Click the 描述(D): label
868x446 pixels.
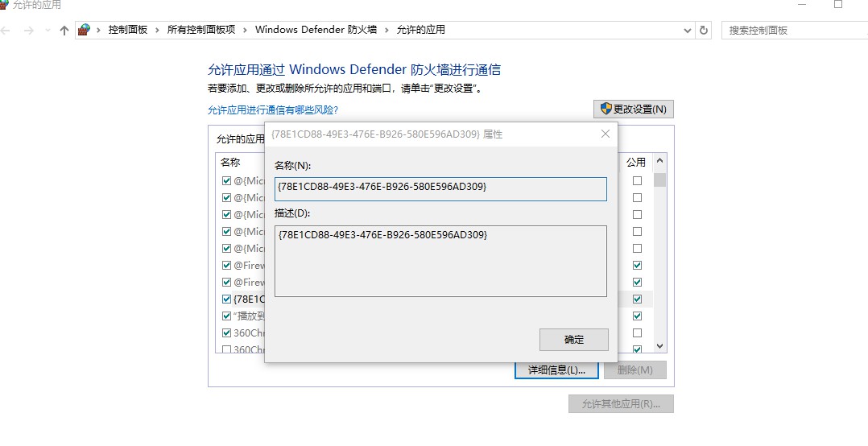pyautogui.click(x=293, y=213)
